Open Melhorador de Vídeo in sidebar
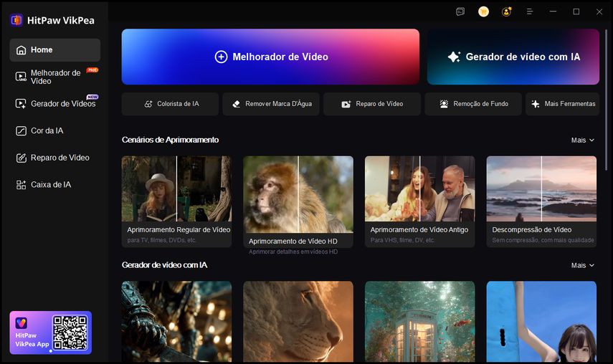The image size is (613, 364). point(54,77)
